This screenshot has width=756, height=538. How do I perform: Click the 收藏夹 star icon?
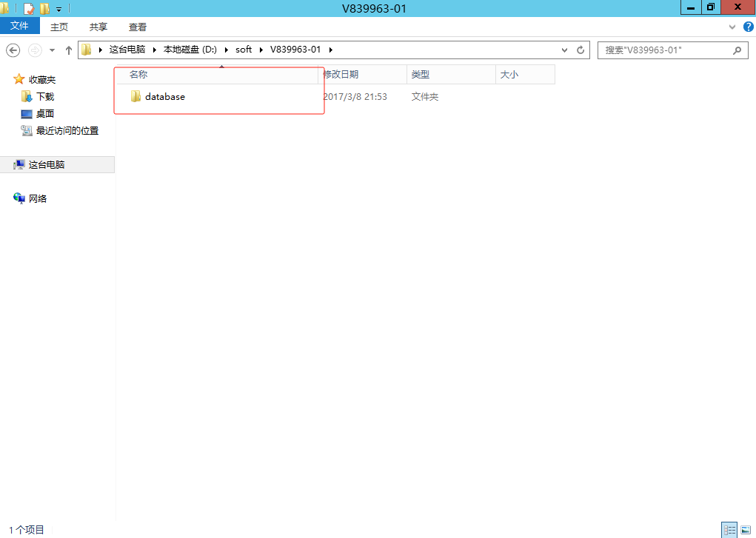pos(19,79)
